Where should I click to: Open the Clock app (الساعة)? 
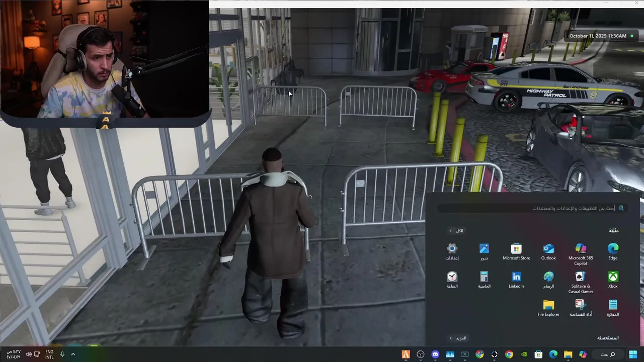[452, 280]
